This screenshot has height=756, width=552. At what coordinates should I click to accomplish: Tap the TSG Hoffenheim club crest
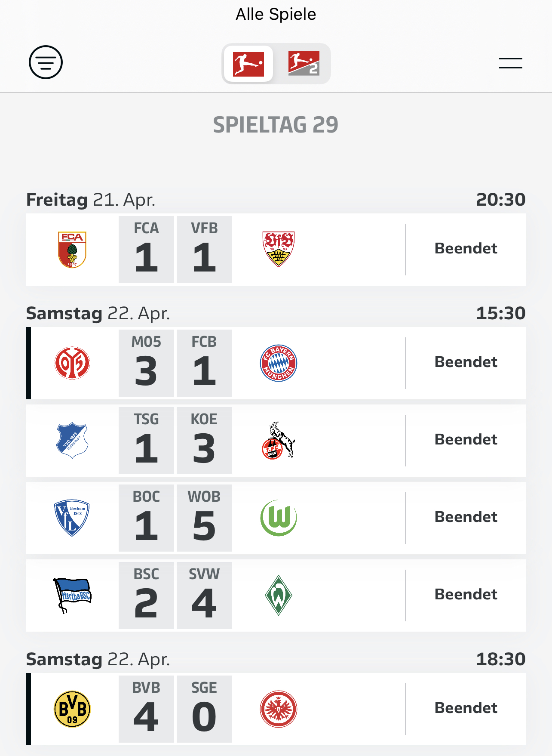(72, 441)
